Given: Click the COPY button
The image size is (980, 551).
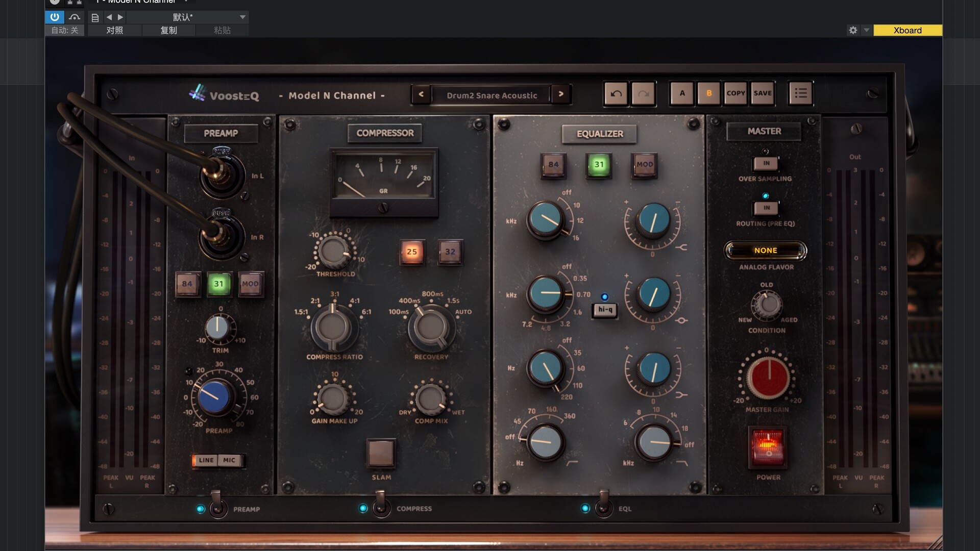Looking at the screenshot, I should (736, 93).
